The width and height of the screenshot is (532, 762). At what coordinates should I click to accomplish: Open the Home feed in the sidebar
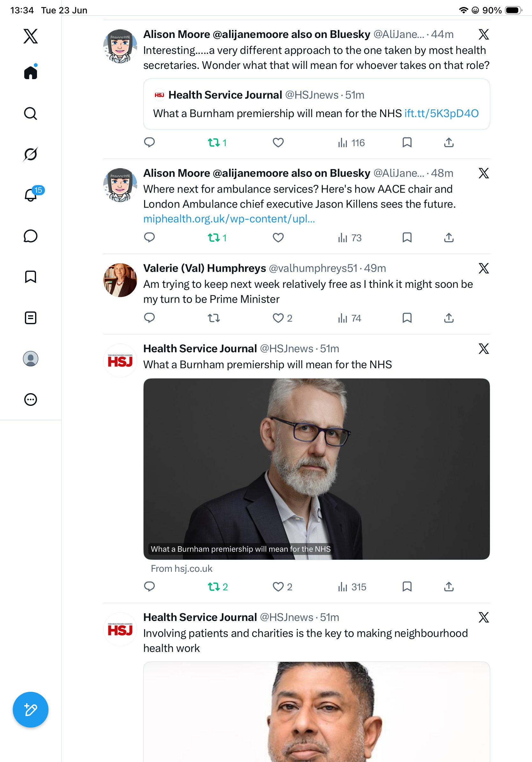tap(31, 72)
